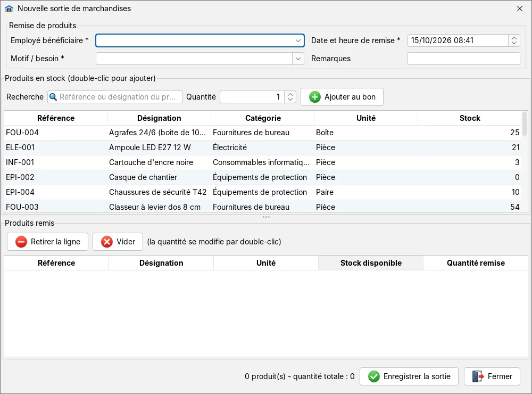Image resolution: width=532 pixels, height=394 pixels.
Task: Click the Vider button label
Action: pyautogui.click(x=126, y=242)
